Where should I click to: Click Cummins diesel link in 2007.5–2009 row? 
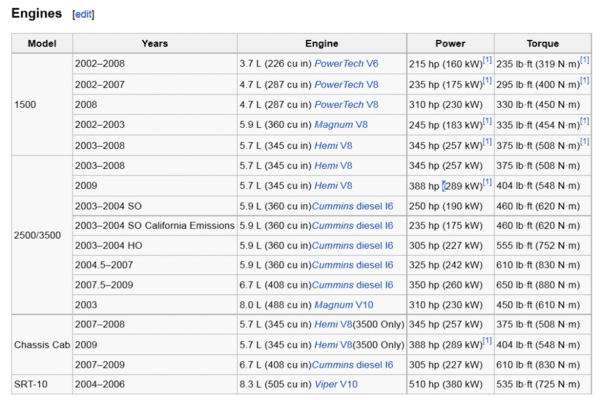(352, 285)
